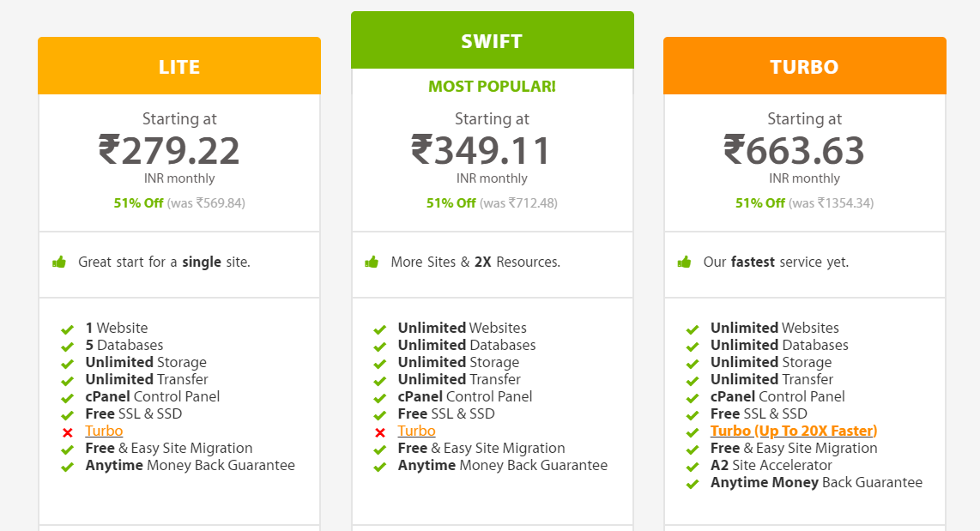Click the thumbs-up icon in the Lite plan
This screenshot has width=980, height=531.
pos(59,262)
